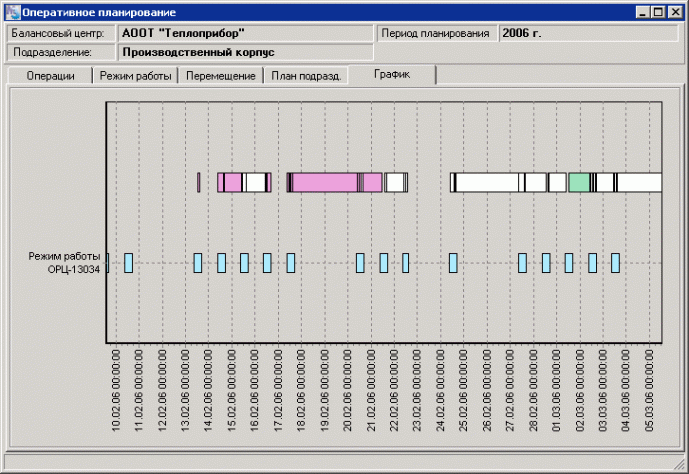Click the Подразделение field Производственный корпус

246,52
